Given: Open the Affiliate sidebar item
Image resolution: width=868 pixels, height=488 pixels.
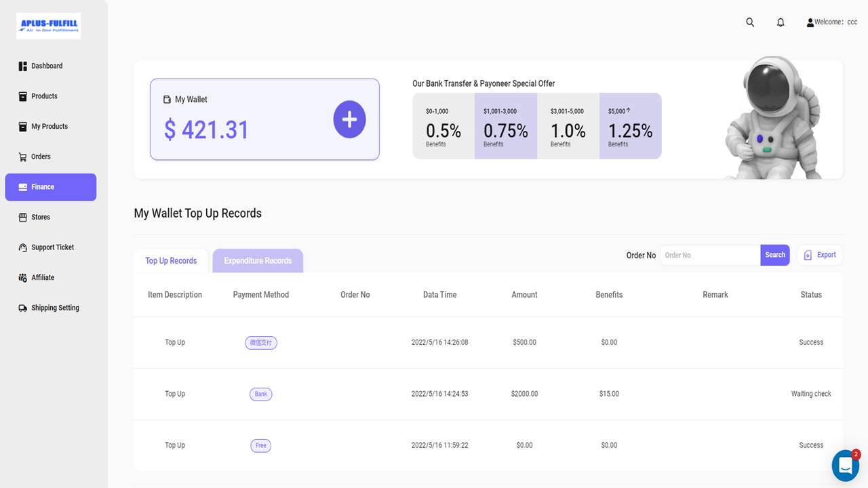Looking at the screenshot, I should tap(36, 277).
